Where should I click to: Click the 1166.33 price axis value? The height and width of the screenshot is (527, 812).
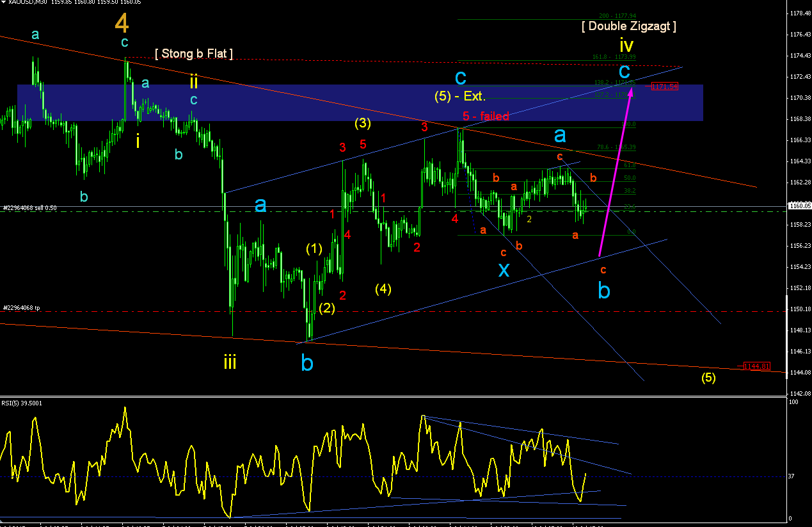click(800, 140)
